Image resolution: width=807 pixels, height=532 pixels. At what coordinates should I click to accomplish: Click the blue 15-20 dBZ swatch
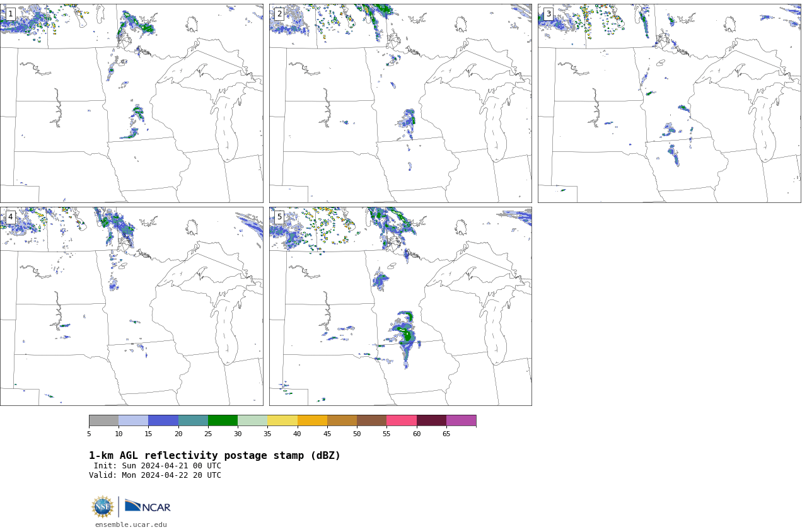tap(163, 420)
